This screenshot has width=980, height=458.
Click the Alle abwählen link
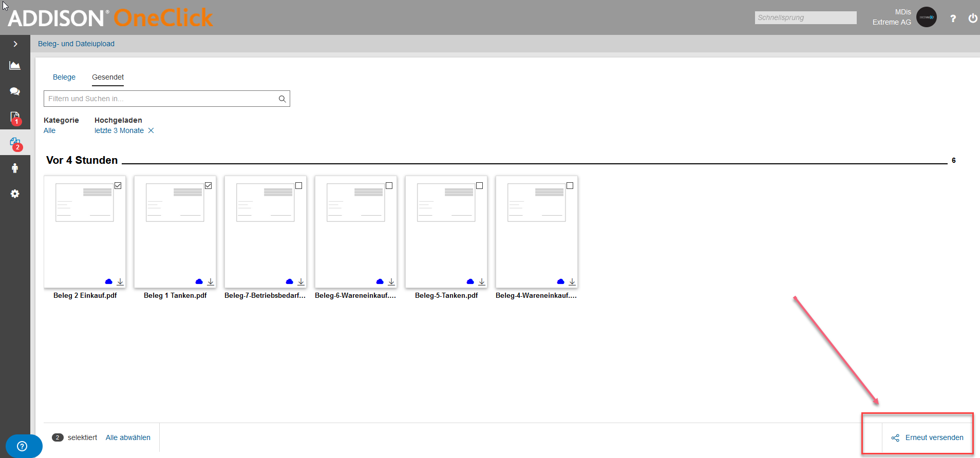(x=128, y=437)
